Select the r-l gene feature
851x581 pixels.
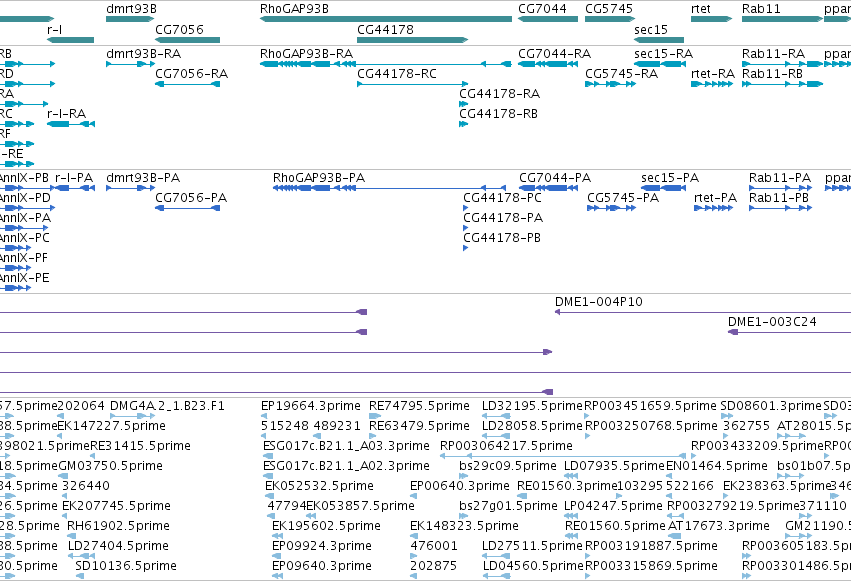[x=71, y=40]
